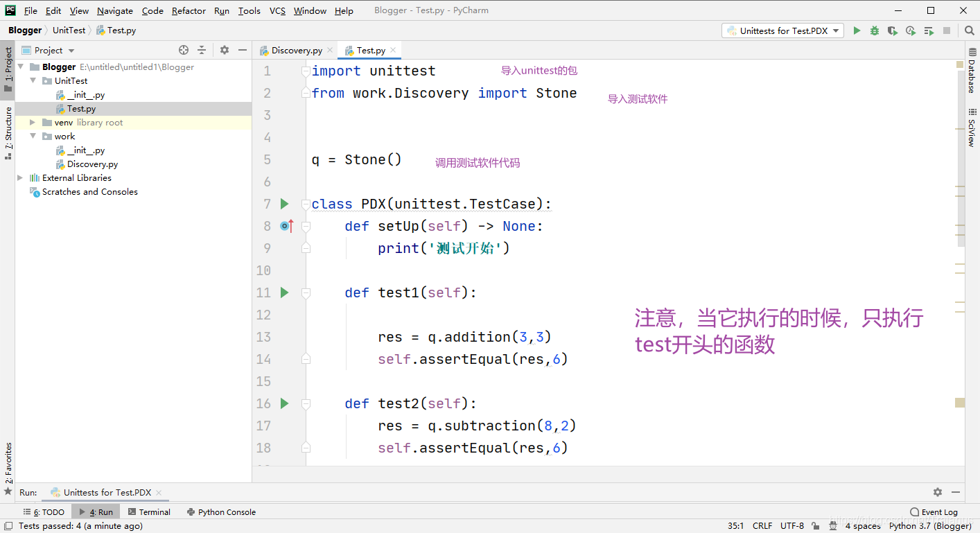Toggle the SciView tool window
Screen dimensions: 980x533
click(x=972, y=128)
